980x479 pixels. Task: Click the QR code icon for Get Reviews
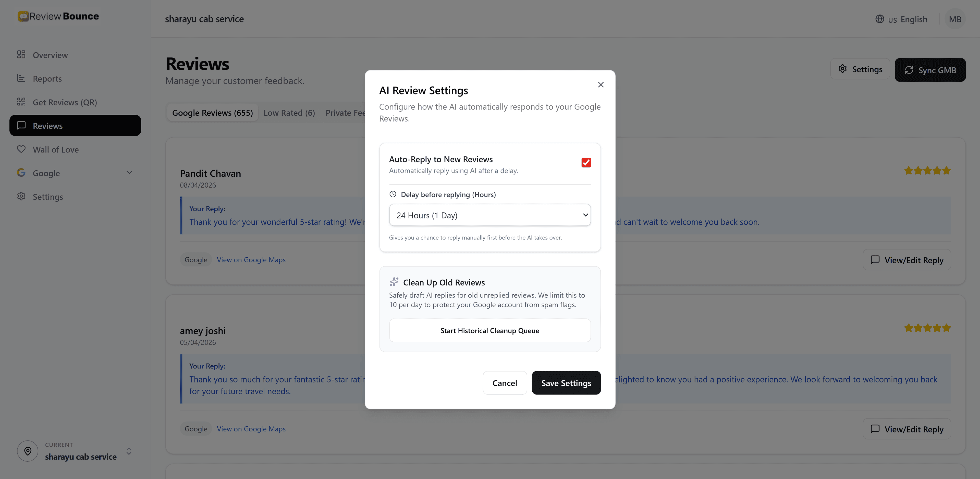click(21, 102)
